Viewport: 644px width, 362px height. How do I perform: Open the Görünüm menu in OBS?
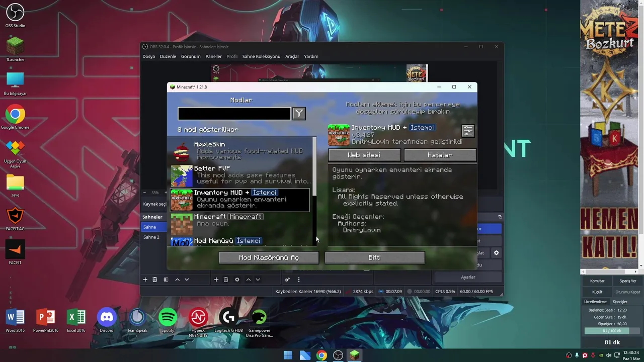191,56
